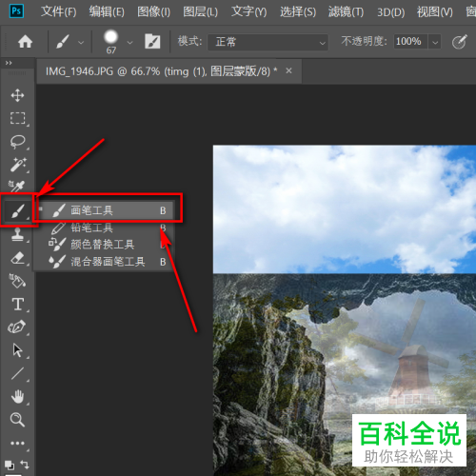Screen dimensions: 476x476
Task: Open the 滤镜(T) menu
Action: coord(346,11)
